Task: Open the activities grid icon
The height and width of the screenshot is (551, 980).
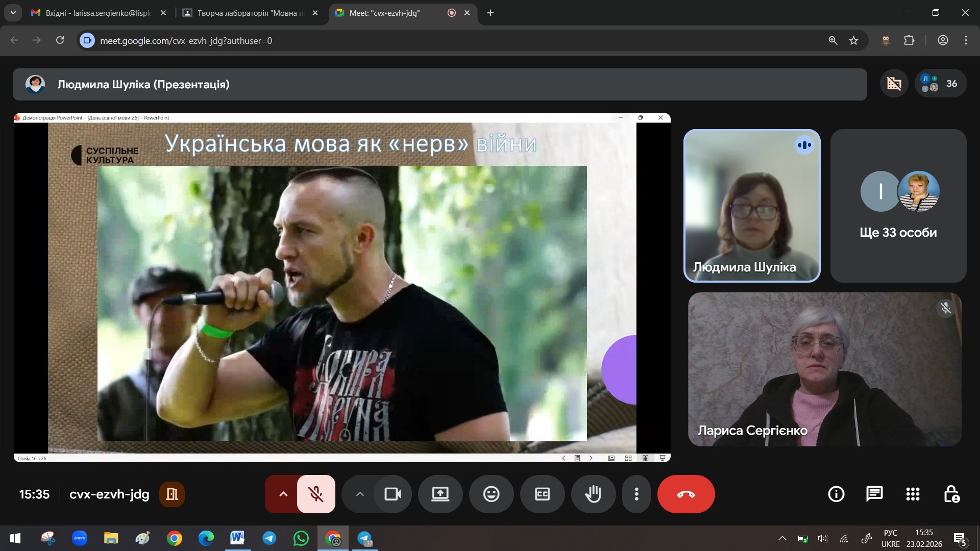Action: pyautogui.click(x=913, y=494)
